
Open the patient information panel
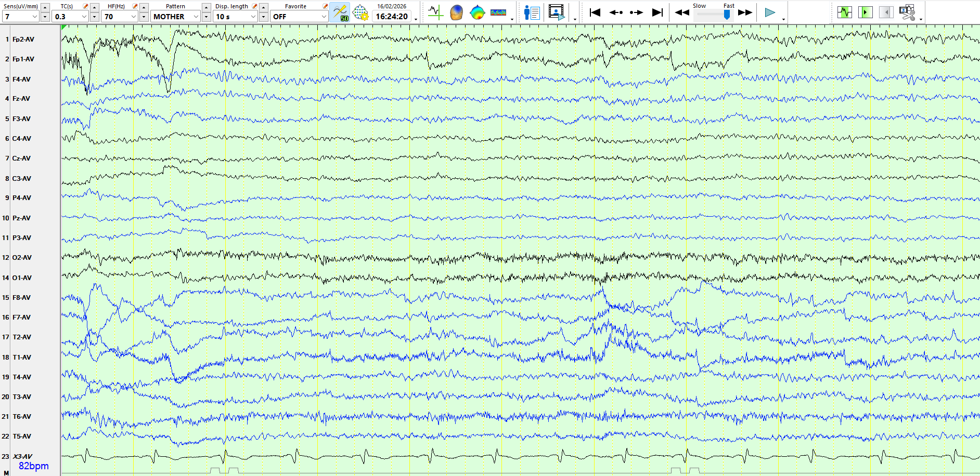[x=532, y=12]
